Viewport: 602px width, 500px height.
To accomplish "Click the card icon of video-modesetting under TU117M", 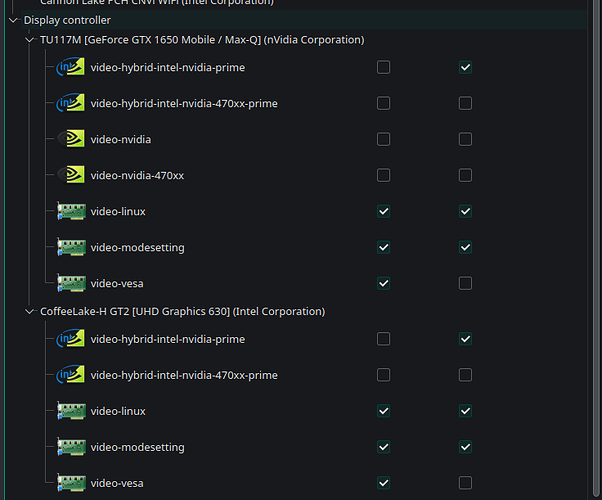I will click(x=71, y=247).
